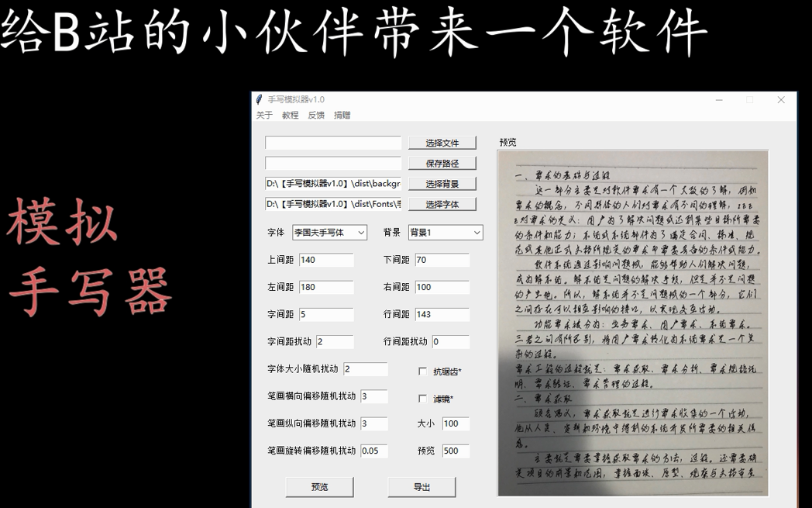Click the 大小 field with 100
812x508 pixels.
(456, 423)
